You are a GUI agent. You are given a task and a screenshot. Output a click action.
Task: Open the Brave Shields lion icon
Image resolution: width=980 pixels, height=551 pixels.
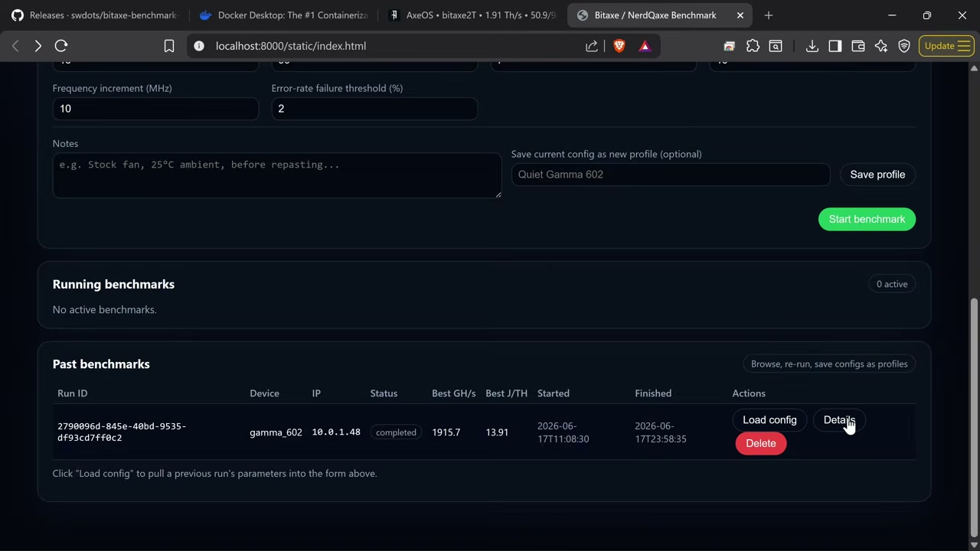pos(619,46)
